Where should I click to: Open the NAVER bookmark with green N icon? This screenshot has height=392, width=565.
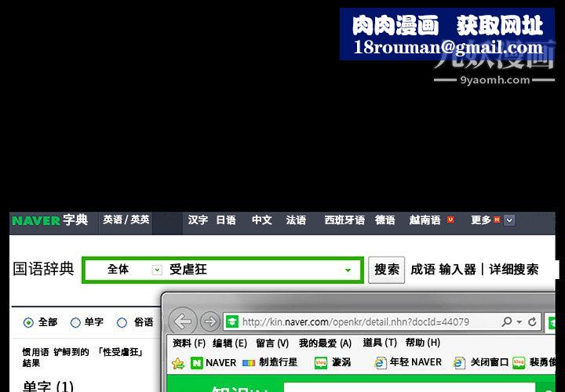[x=213, y=363]
